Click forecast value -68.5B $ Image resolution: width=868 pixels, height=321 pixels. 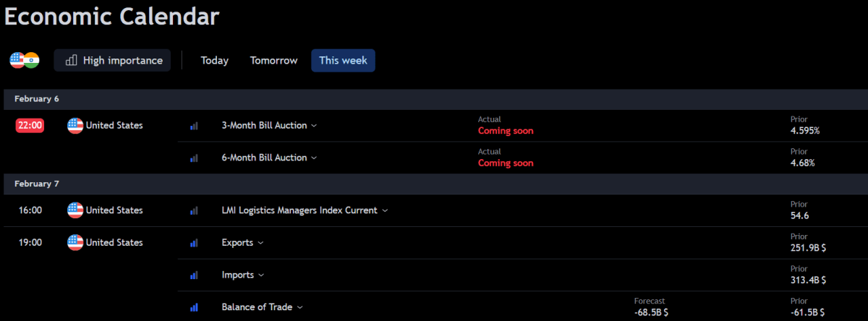click(651, 312)
